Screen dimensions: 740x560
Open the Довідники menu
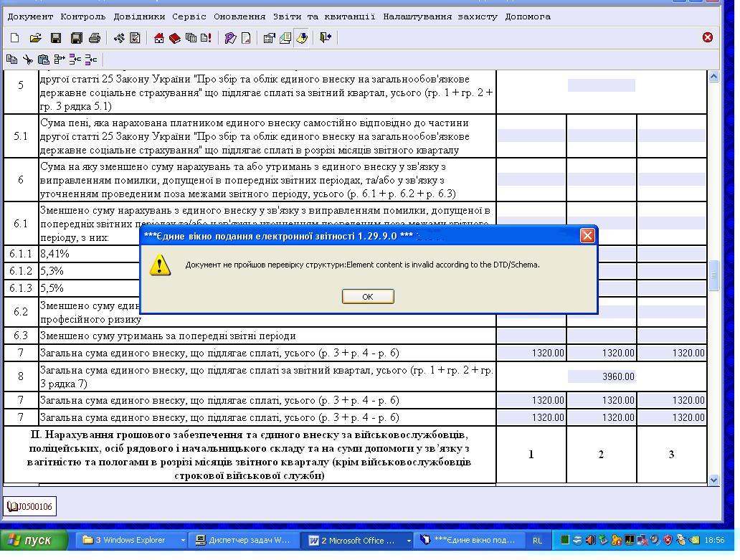pos(139,16)
